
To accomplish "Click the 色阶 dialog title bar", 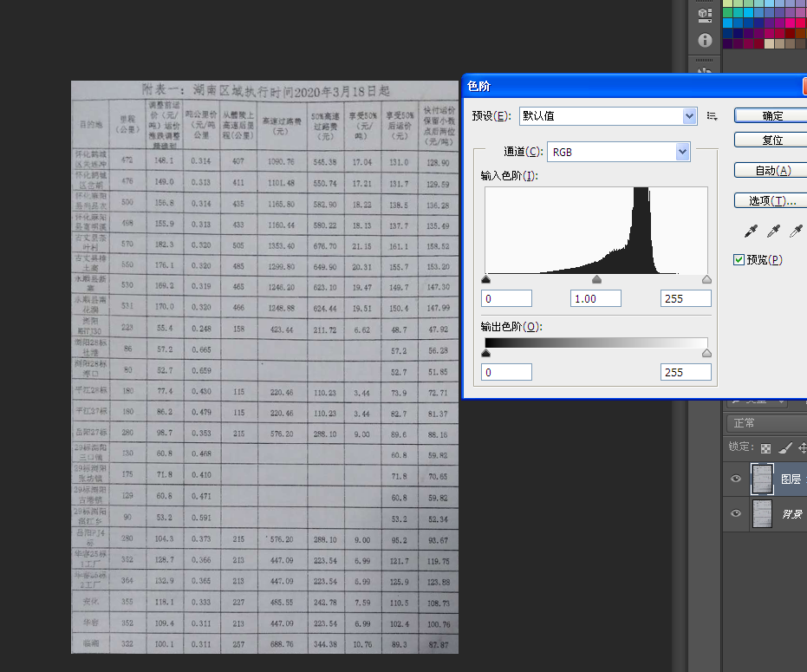I will click(633, 86).
